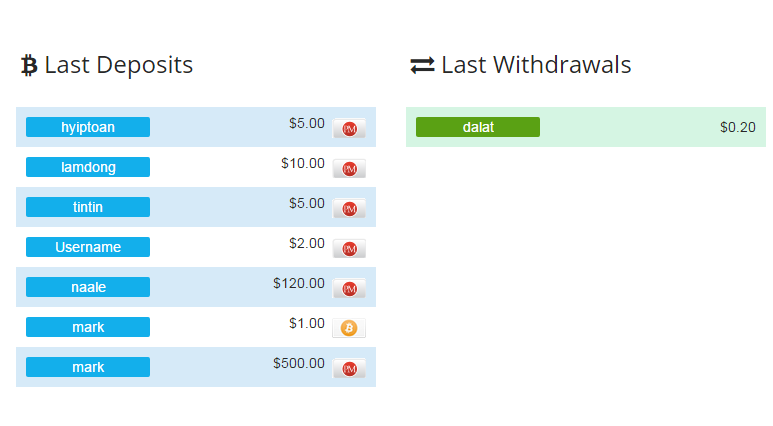Click the mark badge with $500.00 deposit
773x426 pixels.
[88, 367]
